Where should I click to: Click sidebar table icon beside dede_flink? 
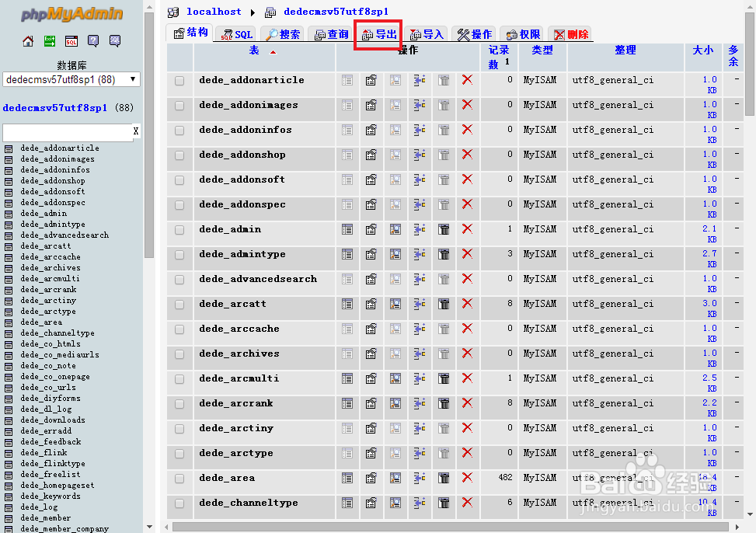(x=9, y=454)
